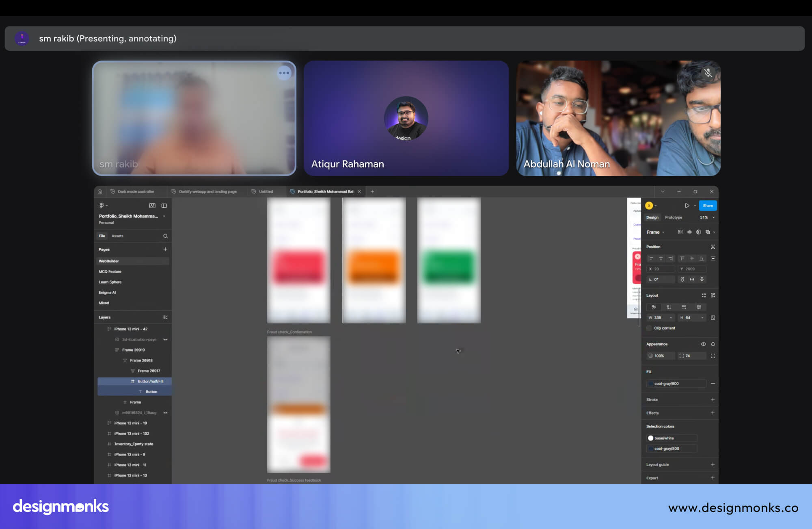
Task: Expand the Frame type dropdown
Action: click(663, 232)
